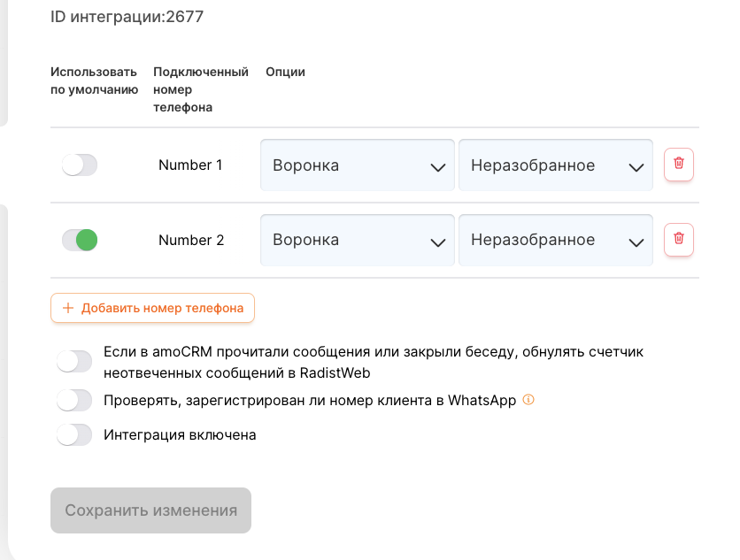Click the 'Добавить номер телефона' button
740x560 pixels.
(x=153, y=309)
